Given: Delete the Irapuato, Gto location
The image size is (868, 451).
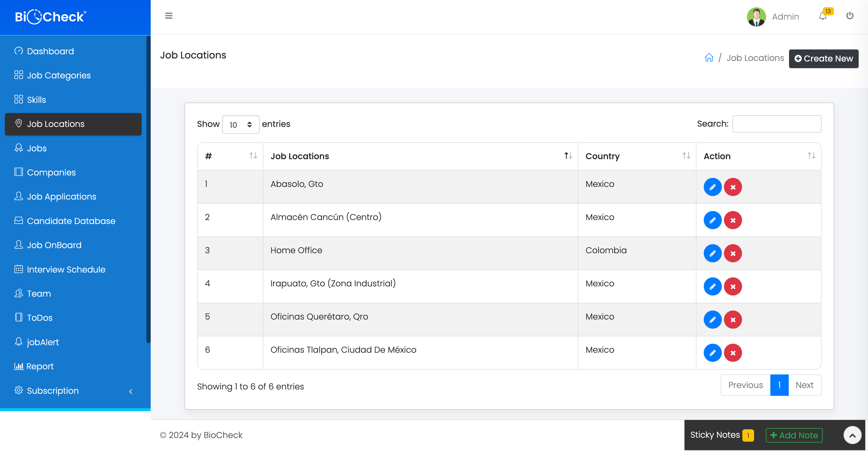Looking at the screenshot, I should click(733, 286).
